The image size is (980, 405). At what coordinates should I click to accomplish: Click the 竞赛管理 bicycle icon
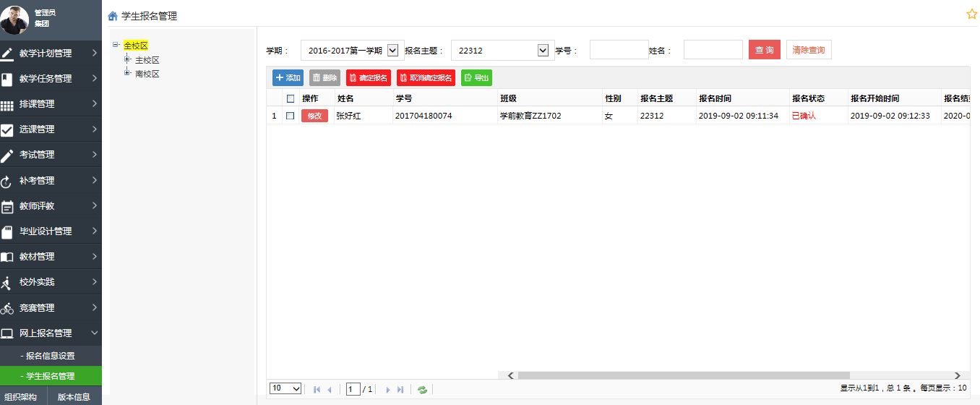7,309
